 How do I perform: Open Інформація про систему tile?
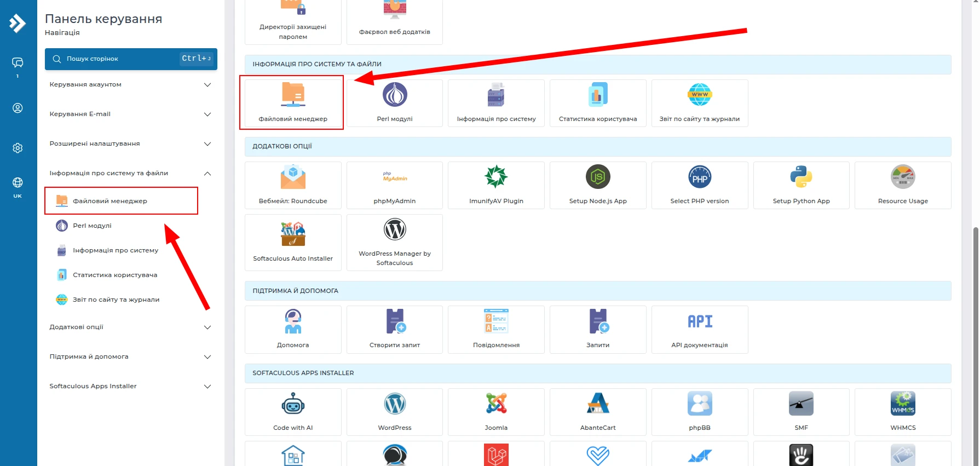(496, 103)
